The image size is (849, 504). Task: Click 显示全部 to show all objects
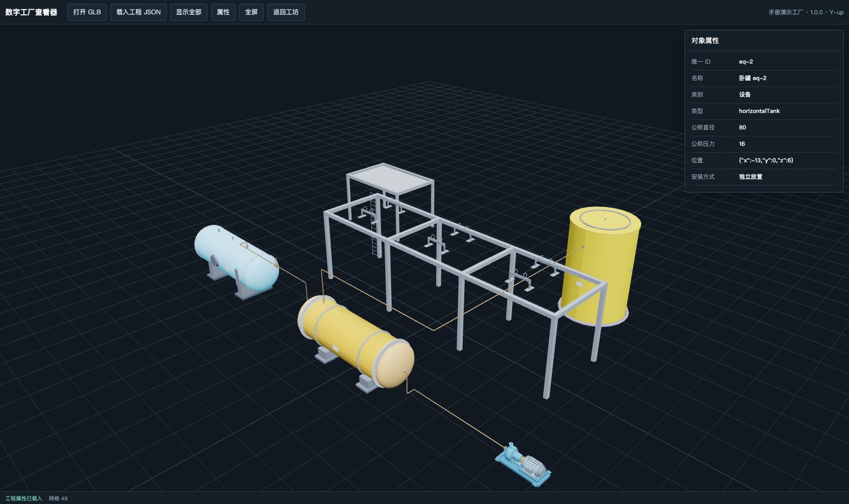click(x=189, y=12)
